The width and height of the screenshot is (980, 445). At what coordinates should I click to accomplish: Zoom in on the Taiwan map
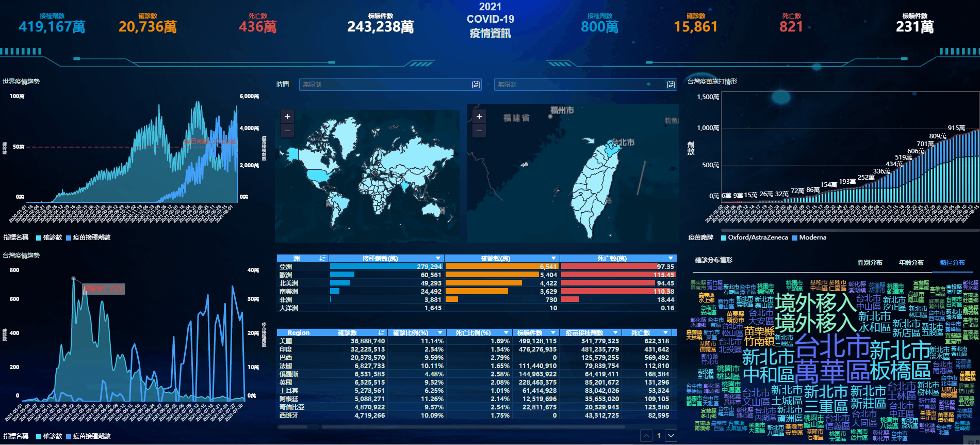pyautogui.click(x=479, y=117)
